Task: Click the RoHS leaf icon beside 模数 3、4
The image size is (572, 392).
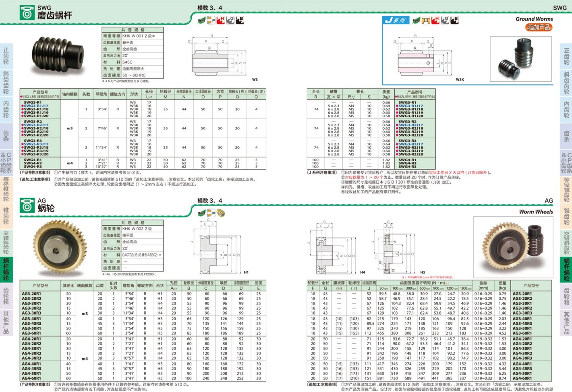Action: coord(201,20)
